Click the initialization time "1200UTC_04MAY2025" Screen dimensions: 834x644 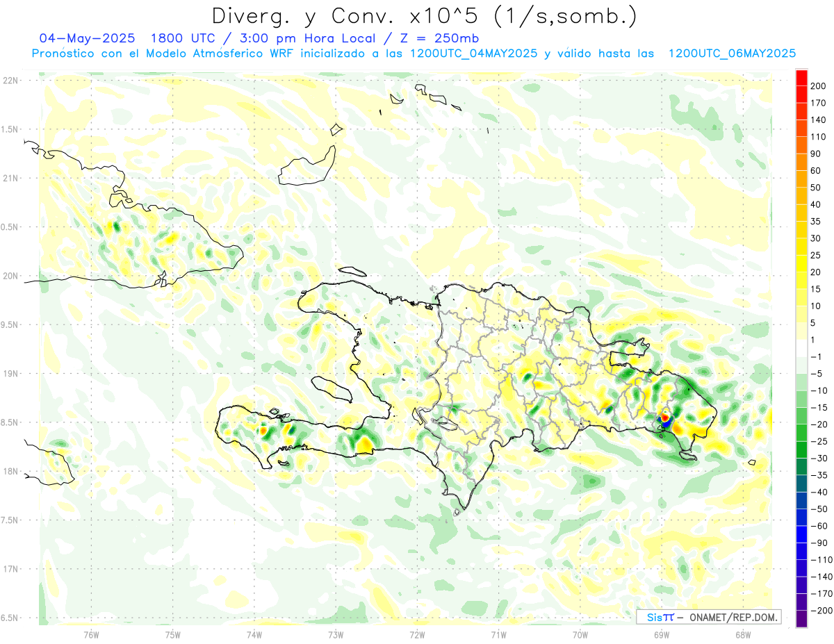pyautogui.click(x=473, y=53)
